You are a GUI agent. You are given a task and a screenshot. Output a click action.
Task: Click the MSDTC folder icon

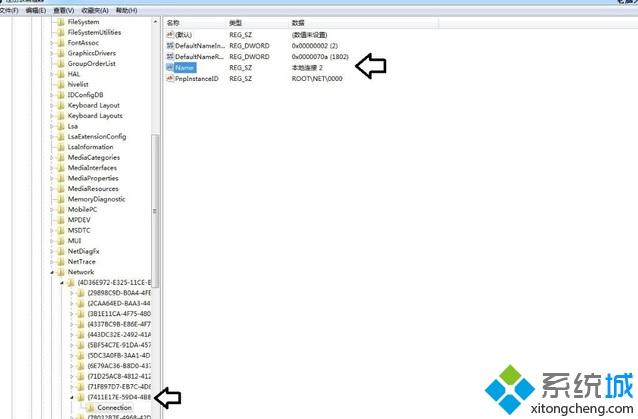pyautogui.click(x=61, y=230)
